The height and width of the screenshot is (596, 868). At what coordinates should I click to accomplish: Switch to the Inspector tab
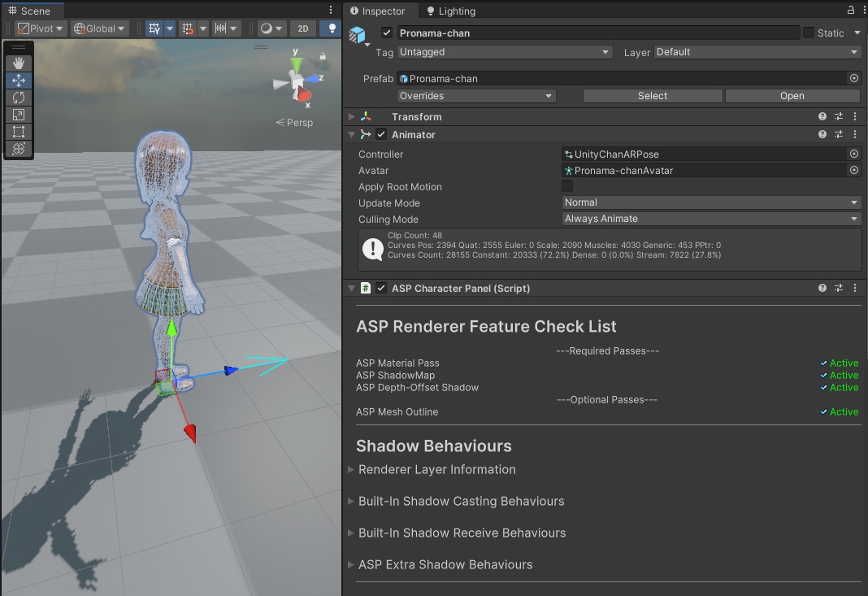pyautogui.click(x=378, y=11)
